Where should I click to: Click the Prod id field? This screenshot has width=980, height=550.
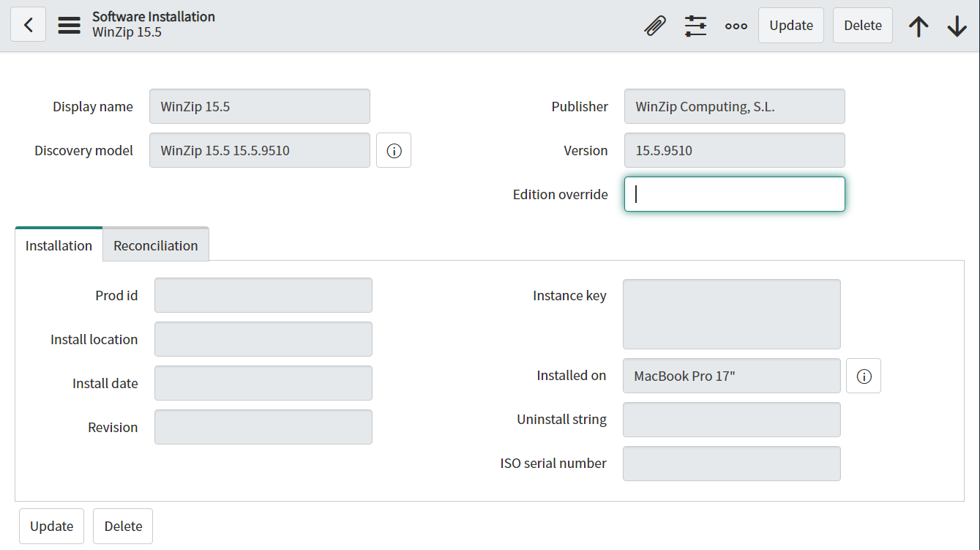coord(263,295)
